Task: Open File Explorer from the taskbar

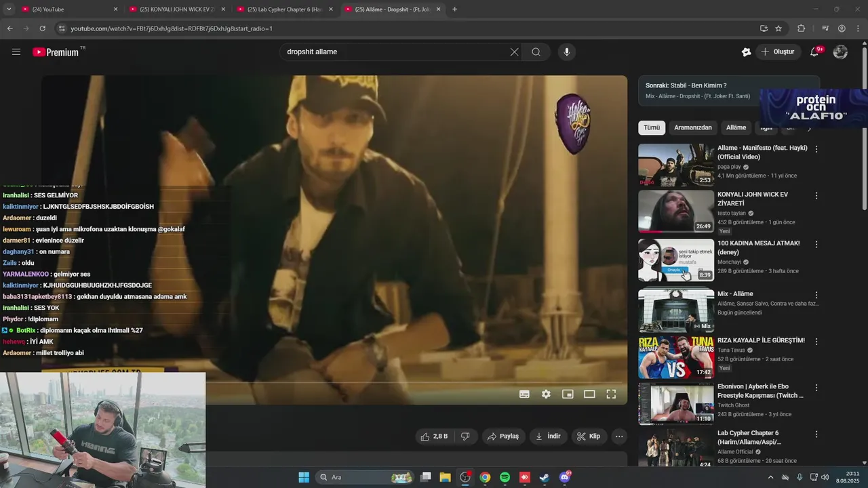Action: pyautogui.click(x=445, y=477)
